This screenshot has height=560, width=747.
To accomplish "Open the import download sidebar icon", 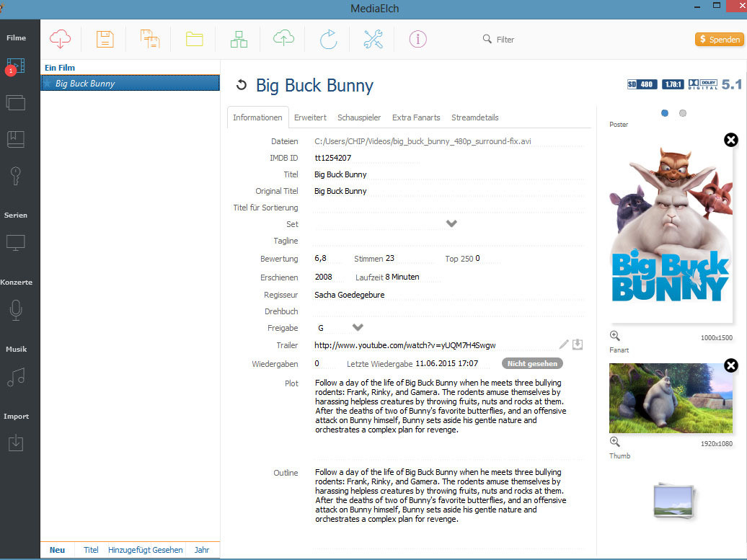I will [x=15, y=443].
